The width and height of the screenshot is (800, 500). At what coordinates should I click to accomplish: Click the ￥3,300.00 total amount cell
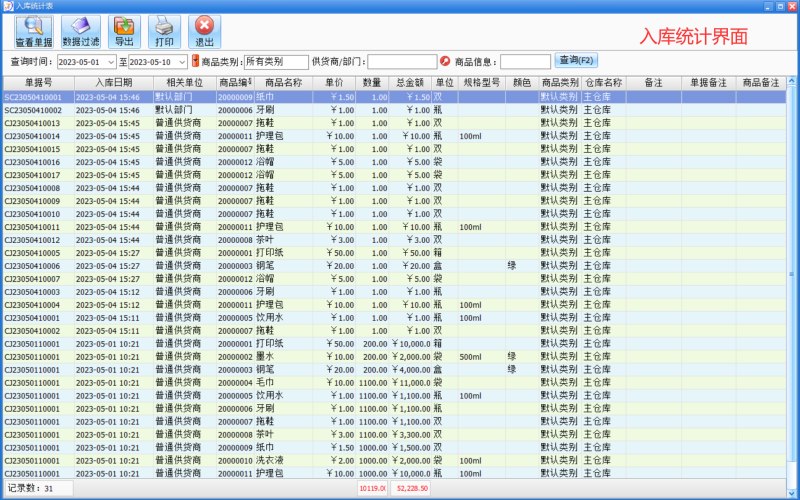[x=410, y=435]
